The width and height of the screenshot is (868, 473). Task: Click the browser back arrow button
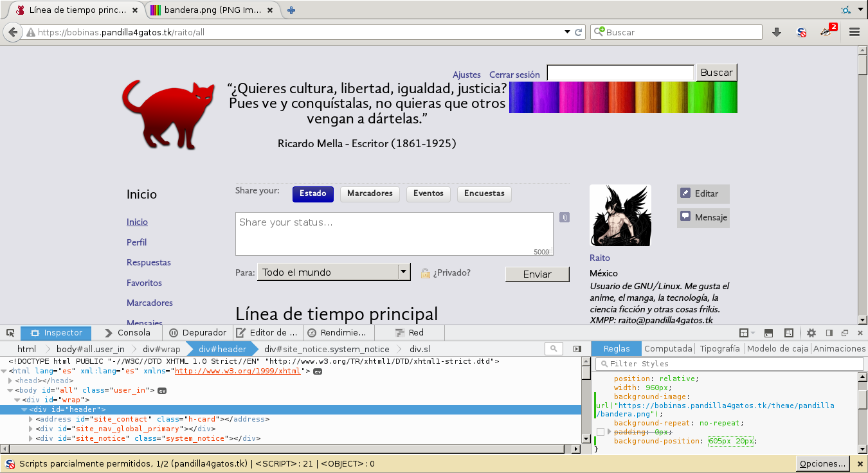pos(13,32)
